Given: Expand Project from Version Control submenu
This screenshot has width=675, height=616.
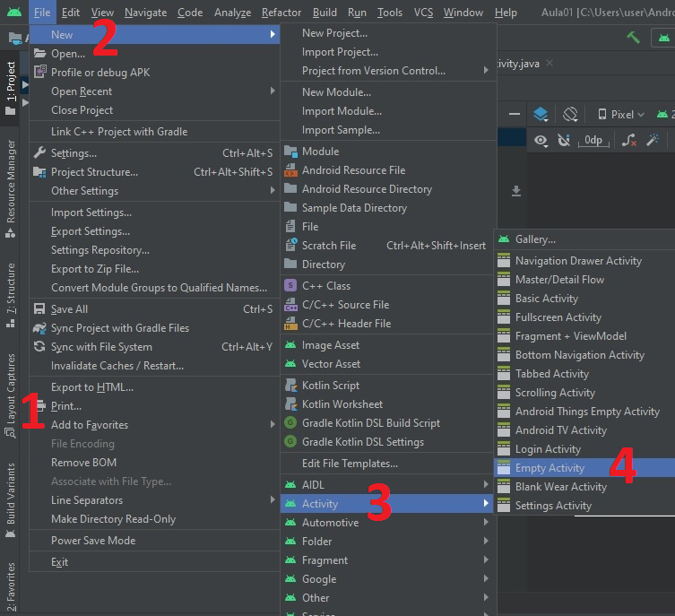Looking at the screenshot, I should pyautogui.click(x=387, y=71).
